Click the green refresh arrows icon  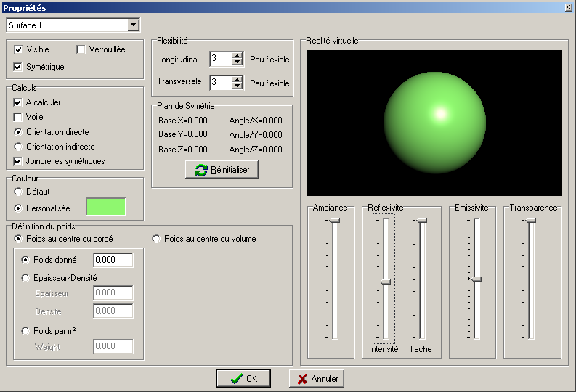click(201, 170)
